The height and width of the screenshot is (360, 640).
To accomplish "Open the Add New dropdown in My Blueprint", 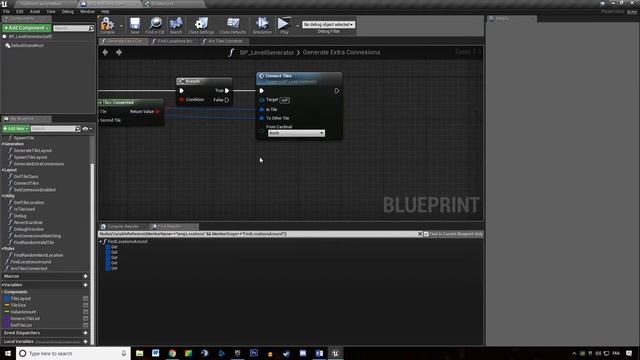I will [x=16, y=129].
